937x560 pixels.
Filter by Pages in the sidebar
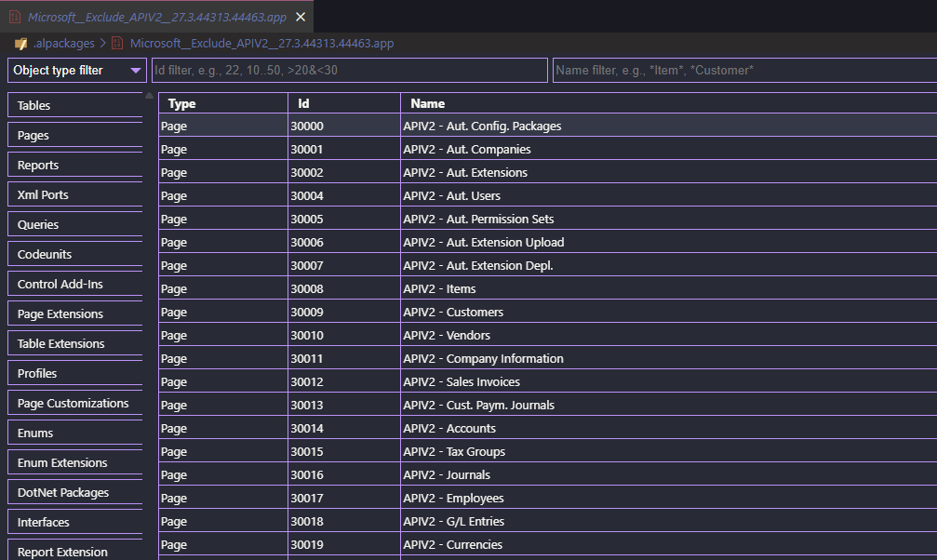[x=74, y=136]
